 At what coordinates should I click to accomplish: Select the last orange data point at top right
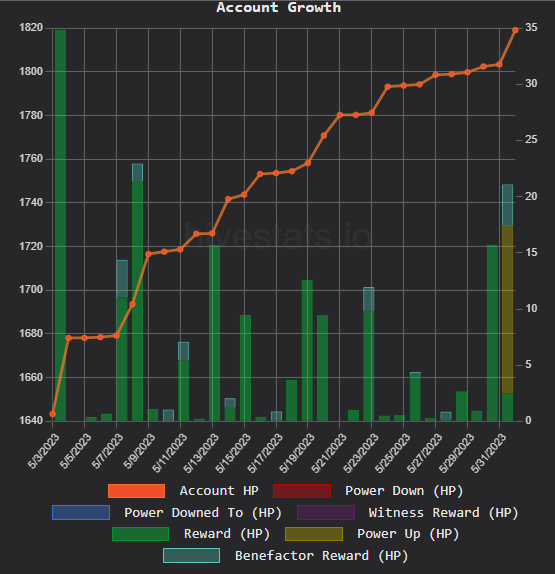coord(515,30)
